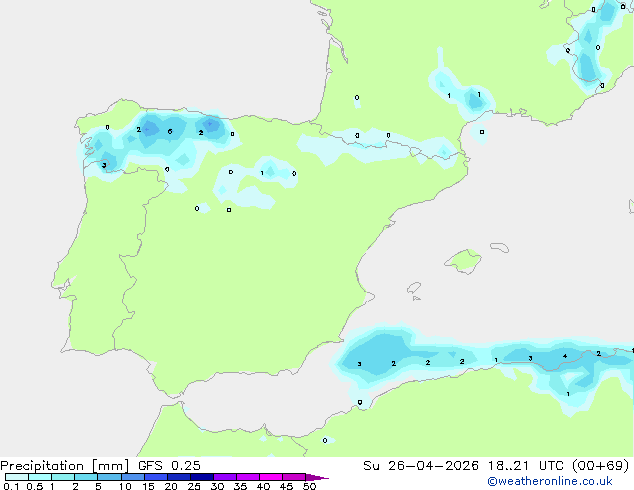Click the legend label '0.1'
Image resolution: width=634 pixels, height=490 pixels.
pos(11,486)
